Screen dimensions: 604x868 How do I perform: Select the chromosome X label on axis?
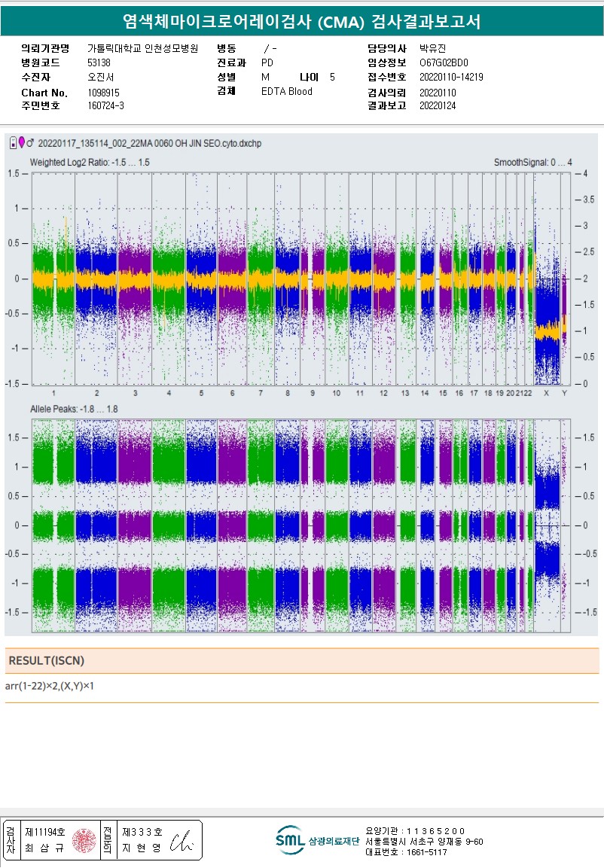546,393
